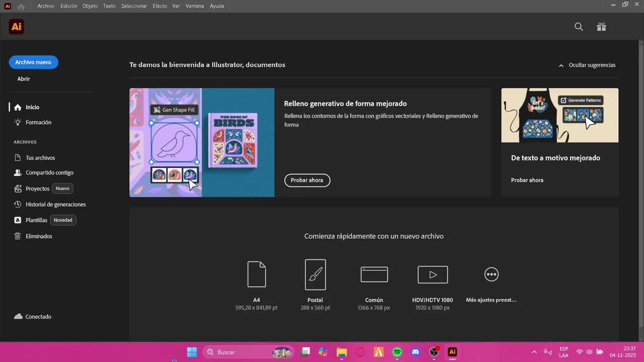Open OBS Studio from the taskbar

[434, 352]
